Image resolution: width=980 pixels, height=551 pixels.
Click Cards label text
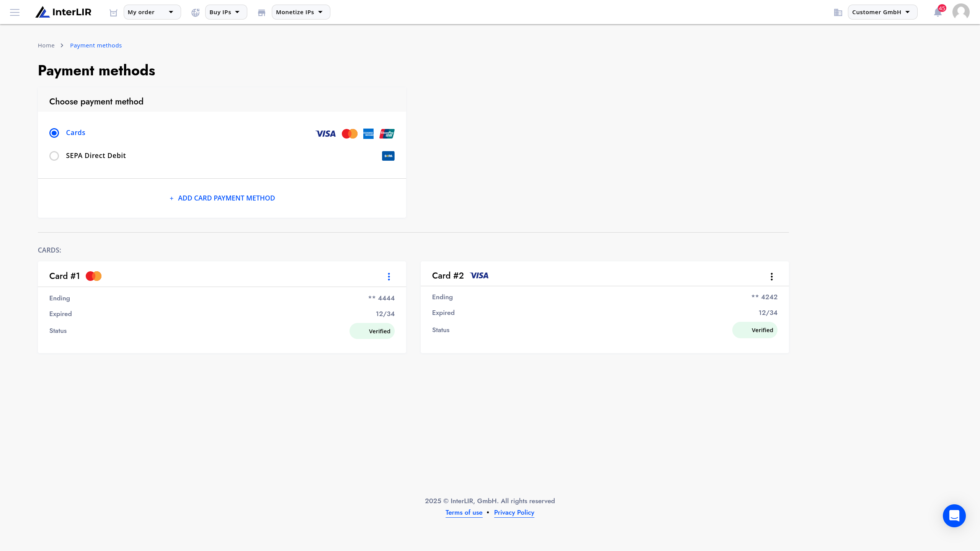75,133
